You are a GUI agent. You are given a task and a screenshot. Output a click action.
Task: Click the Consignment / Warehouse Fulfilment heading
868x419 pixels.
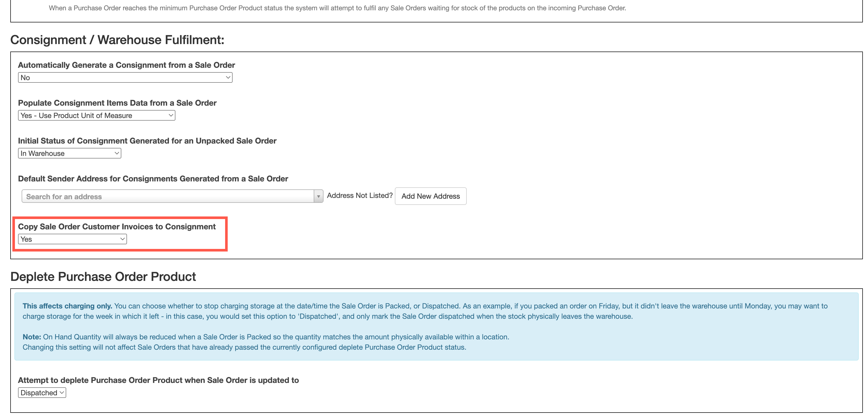tap(117, 40)
